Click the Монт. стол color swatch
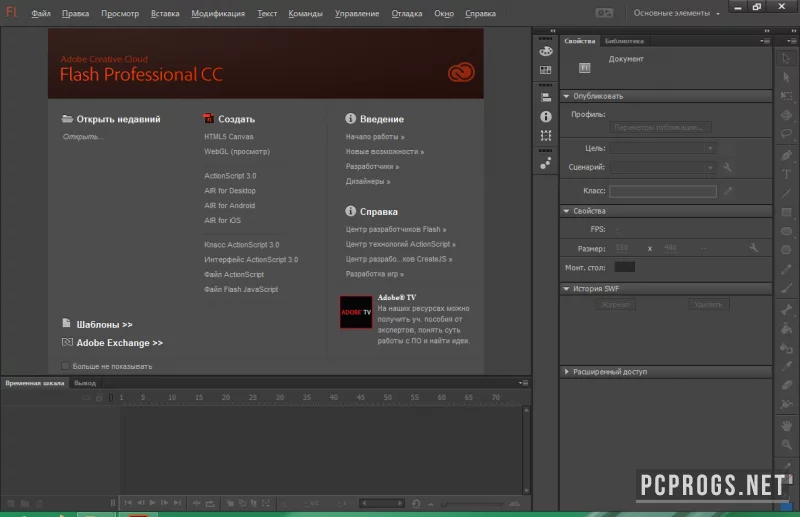 coord(624,267)
